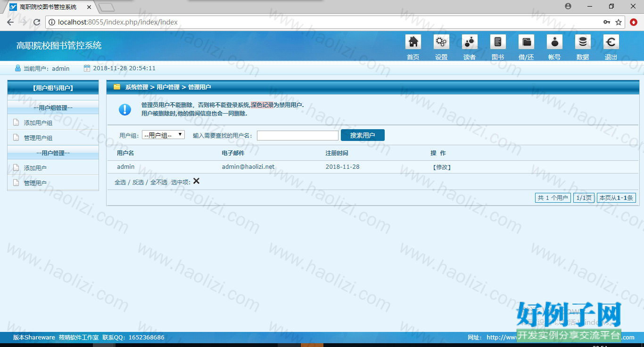Viewport: 644px width, 347px height.
Task: Click the 系统管理 > 用户管理 breadcrumb text
Action: (x=152, y=87)
